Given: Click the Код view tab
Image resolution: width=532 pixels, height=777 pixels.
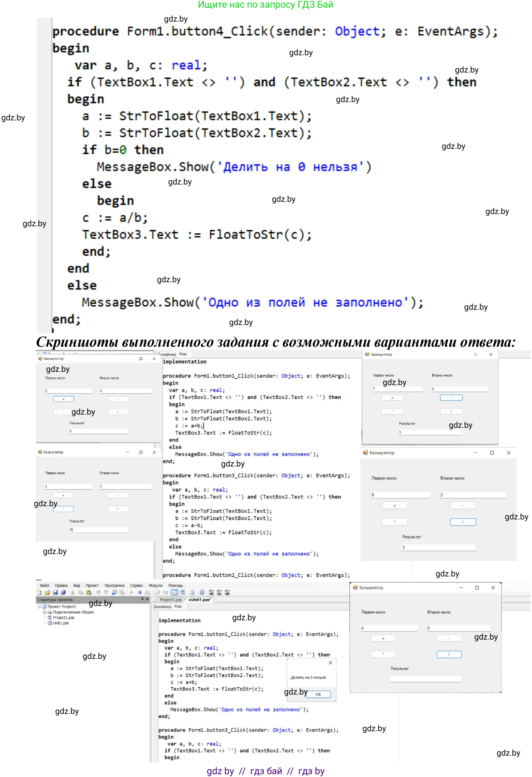Looking at the screenshot, I should [x=178, y=606].
